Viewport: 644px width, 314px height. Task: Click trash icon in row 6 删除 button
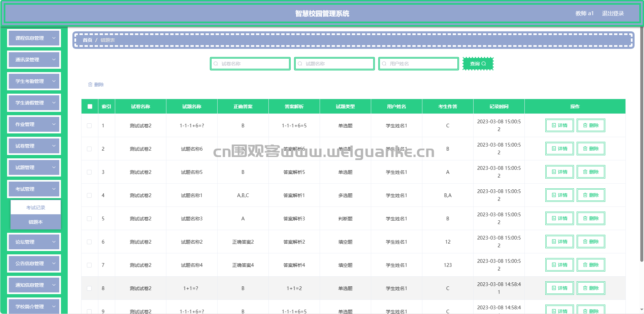tap(585, 242)
